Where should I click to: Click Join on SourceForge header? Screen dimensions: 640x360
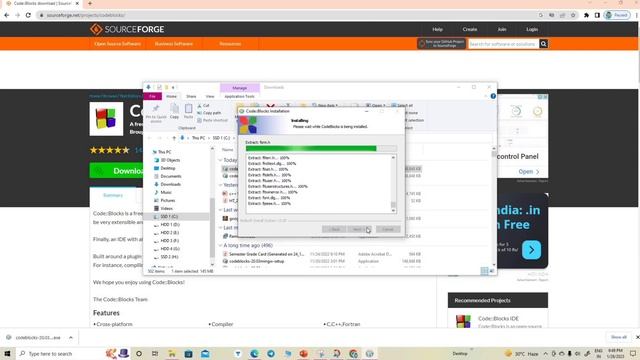pos(502,29)
